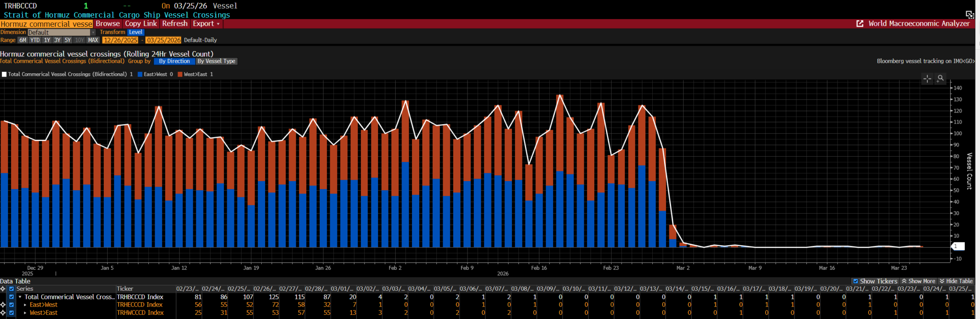Viewport: 980px width, 319px height.
Task: Click the pop-out window icon at top right
Action: coord(969,14)
